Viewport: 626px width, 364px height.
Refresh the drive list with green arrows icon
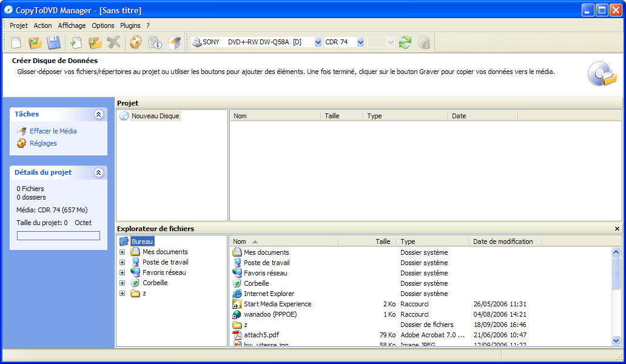[x=405, y=42]
